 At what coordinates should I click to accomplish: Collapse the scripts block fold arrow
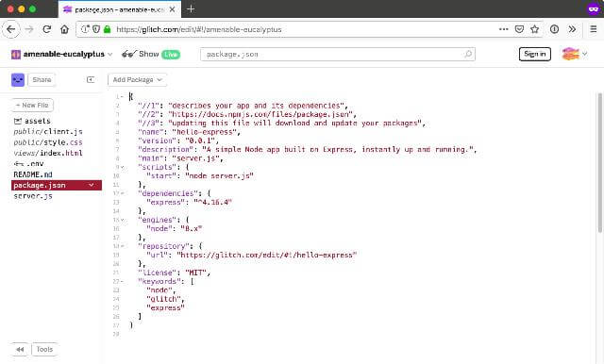click(122, 167)
